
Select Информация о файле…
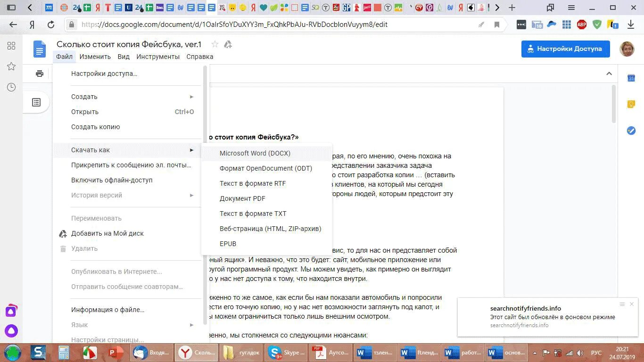point(128,310)
